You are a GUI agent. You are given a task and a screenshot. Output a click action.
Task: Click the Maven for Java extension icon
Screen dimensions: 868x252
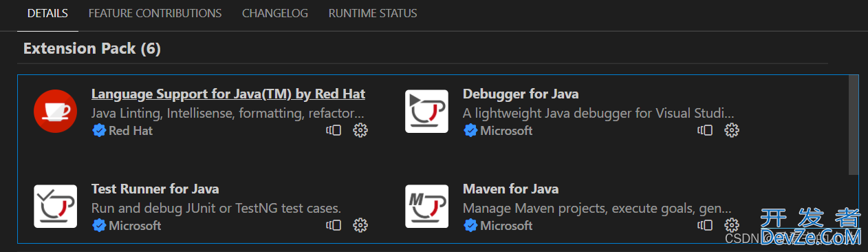(x=426, y=206)
